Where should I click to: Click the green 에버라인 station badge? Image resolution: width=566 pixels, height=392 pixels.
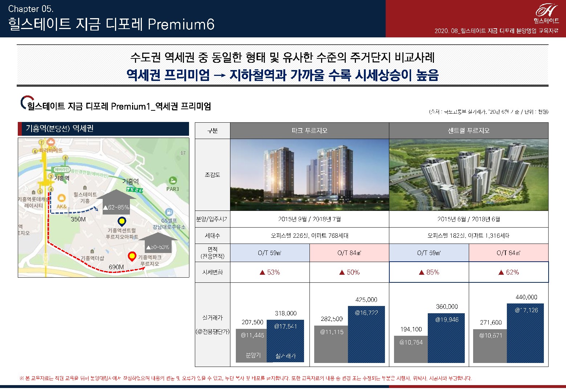click(62, 170)
